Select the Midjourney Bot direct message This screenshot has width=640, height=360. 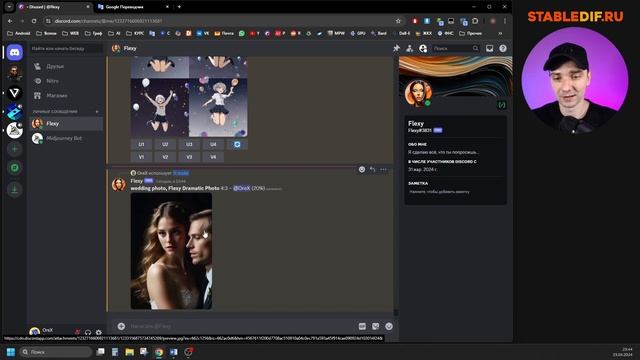[x=66, y=138]
